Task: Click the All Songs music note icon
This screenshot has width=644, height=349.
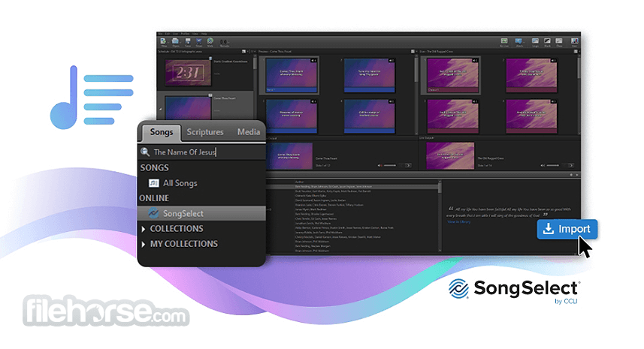Action: 153,183
